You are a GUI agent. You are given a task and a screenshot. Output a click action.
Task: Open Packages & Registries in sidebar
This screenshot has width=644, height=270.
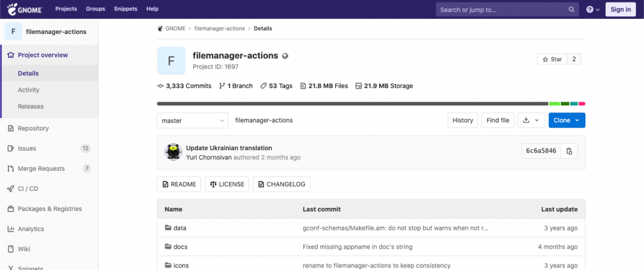coord(49,209)
